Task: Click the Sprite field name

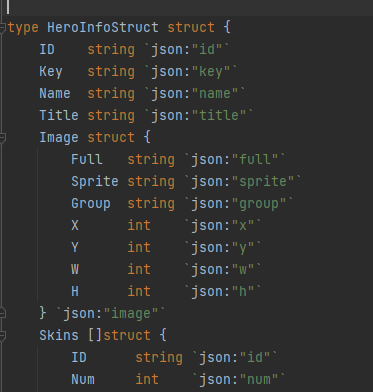Action: [95, 182]
